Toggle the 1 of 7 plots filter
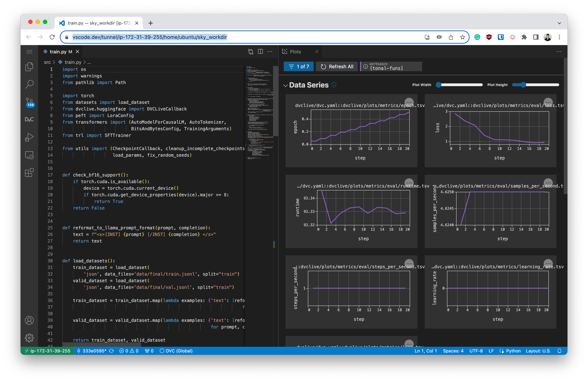The image size is (588, 382). pos(298,66)
